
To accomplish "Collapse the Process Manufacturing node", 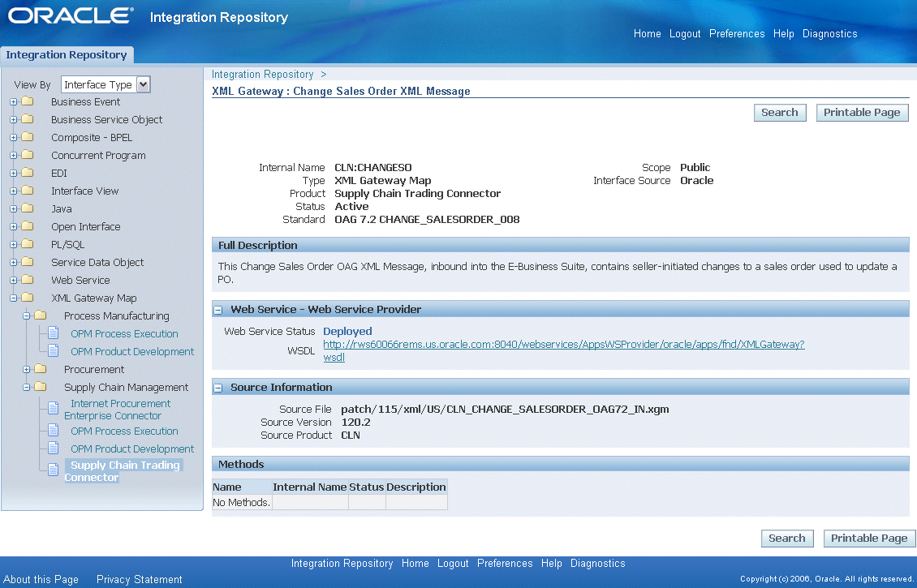I will coord(26,315).
